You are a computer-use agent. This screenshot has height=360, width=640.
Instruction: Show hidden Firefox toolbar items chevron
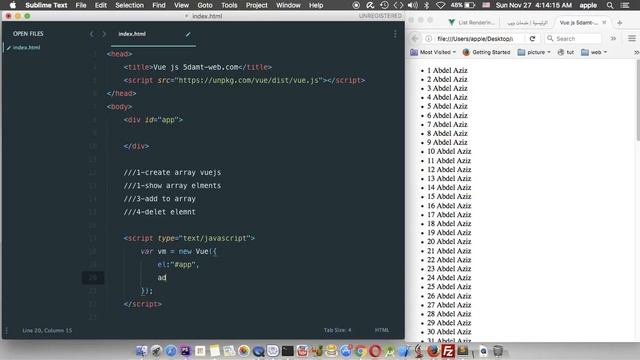point(613,38)
